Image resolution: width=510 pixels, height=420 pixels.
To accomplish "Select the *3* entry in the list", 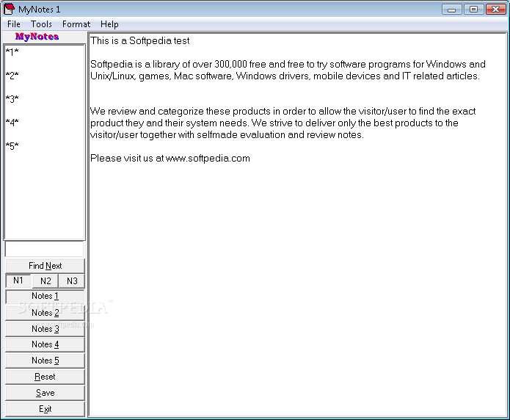I will click(12, 98).
